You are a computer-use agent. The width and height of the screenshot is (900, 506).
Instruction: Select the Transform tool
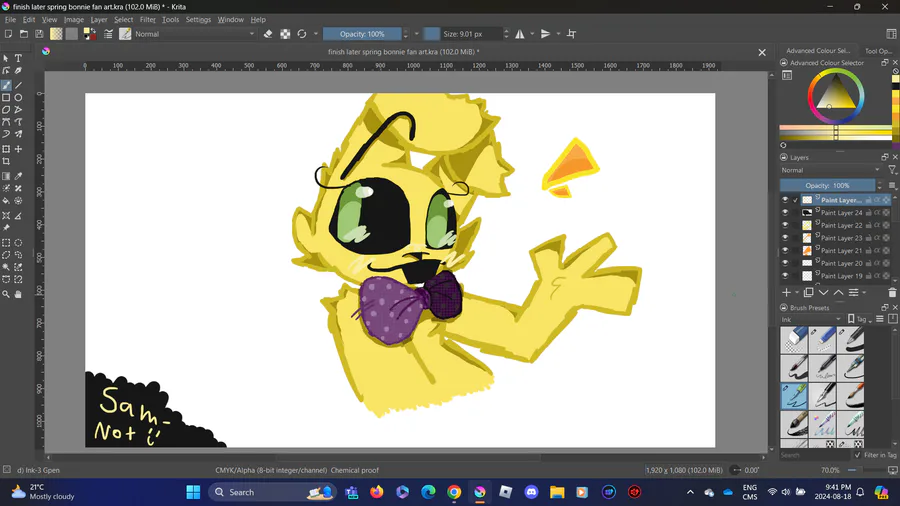(x=6, y=149)
